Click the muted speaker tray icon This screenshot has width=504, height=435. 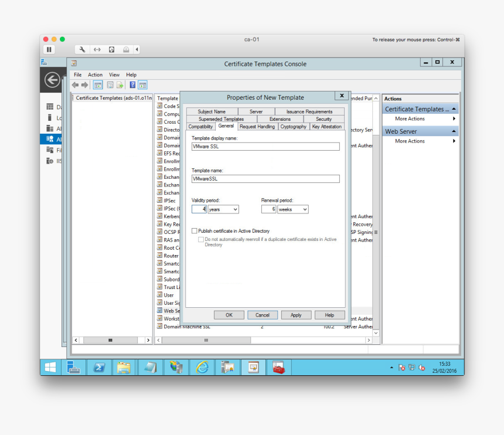click(422, 368)
